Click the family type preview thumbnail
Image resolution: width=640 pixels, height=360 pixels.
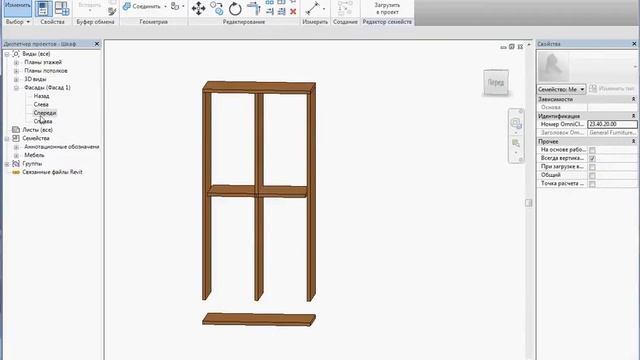click(553, 67)
